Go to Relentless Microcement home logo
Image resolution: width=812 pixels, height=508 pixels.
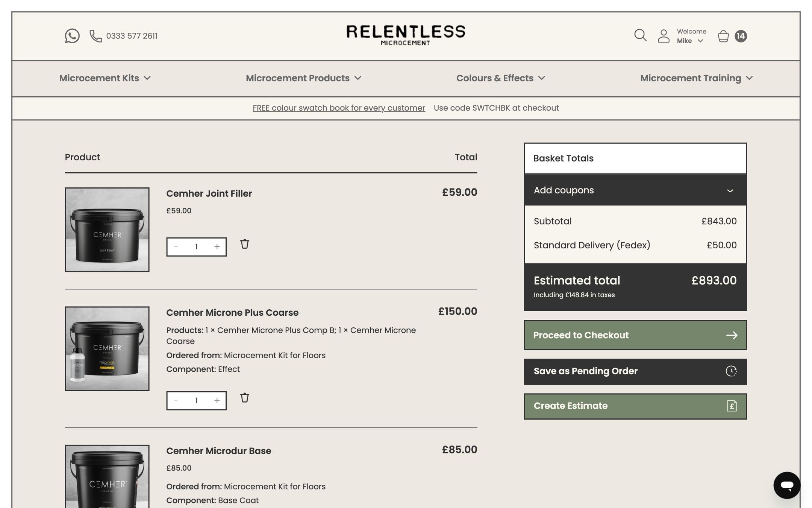pyautogui.click(x=406, y=35)
